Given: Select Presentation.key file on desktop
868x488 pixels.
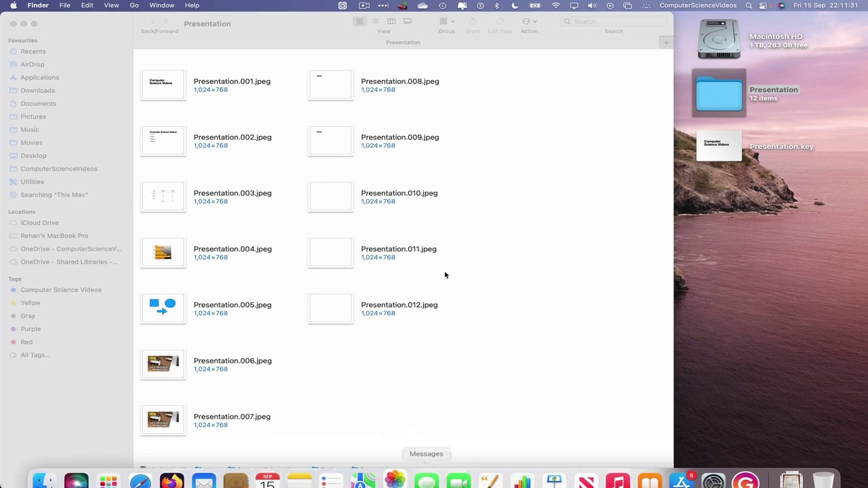Looking at the screenshot, I should pos(719,146).
